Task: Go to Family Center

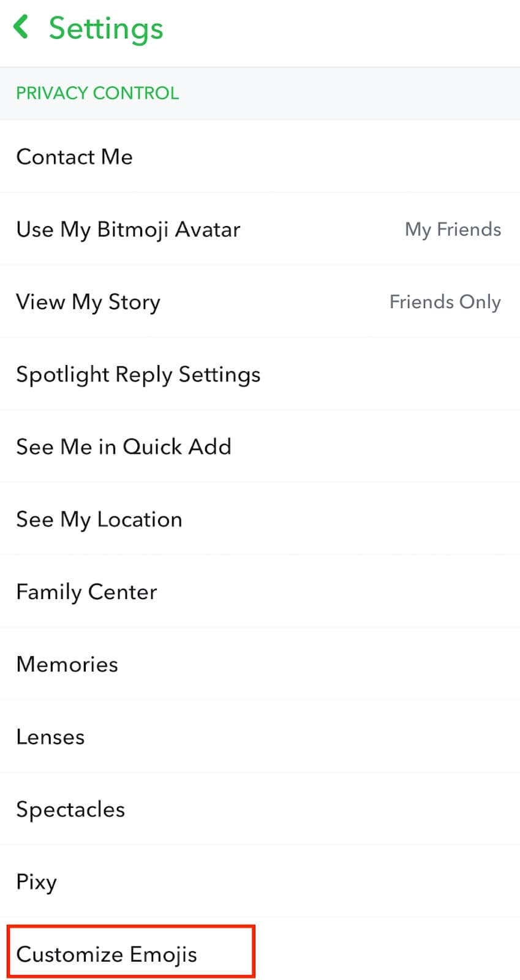Action: pos(86,592)
